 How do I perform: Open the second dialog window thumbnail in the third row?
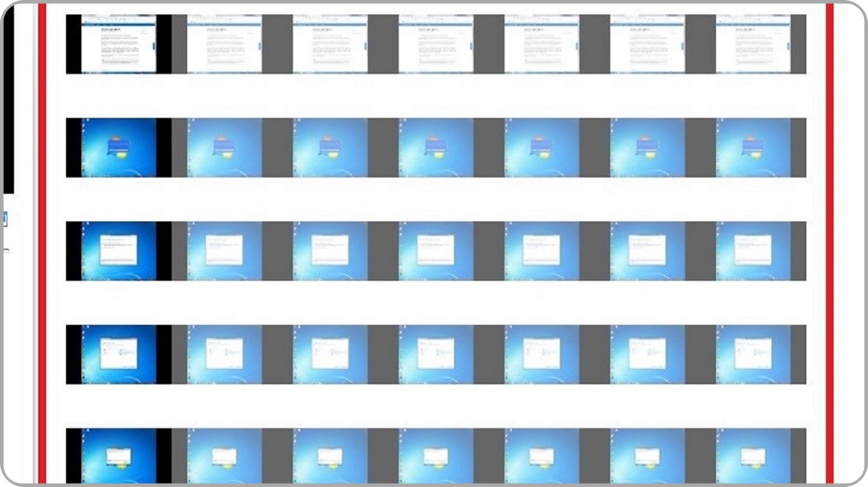pyautogui.click(x=224, y=251)
